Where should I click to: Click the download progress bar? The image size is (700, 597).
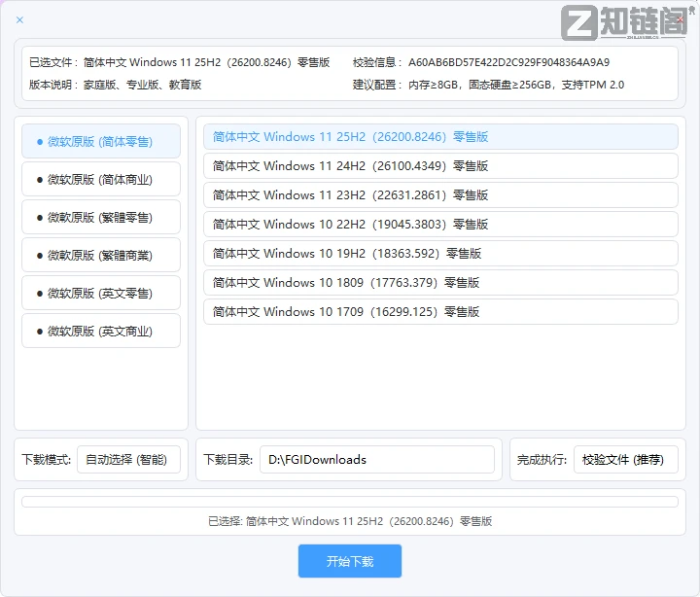pyautogui.click(x=350, y=502)
